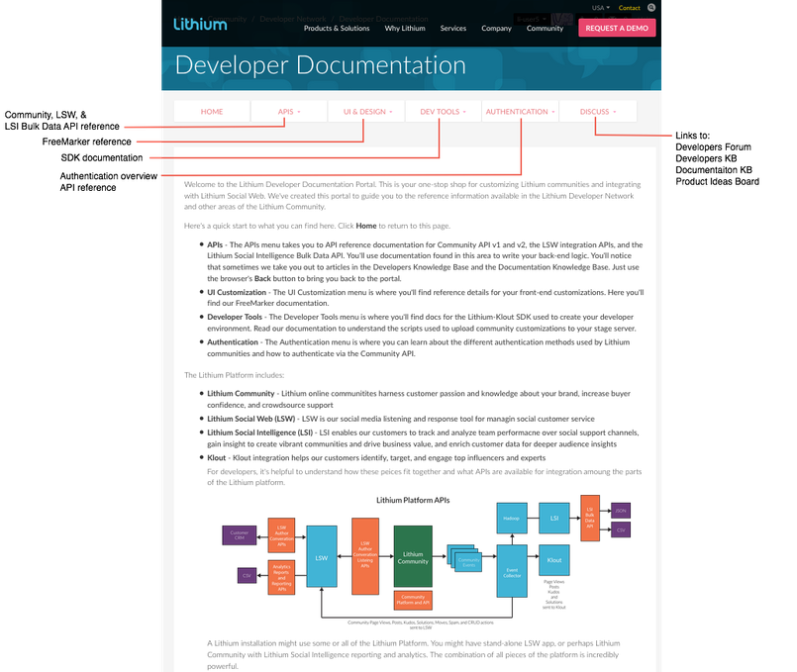Click the orange Community Platform and API box
The height and width of the screenshot is (672, 797).
click(413, 600)
